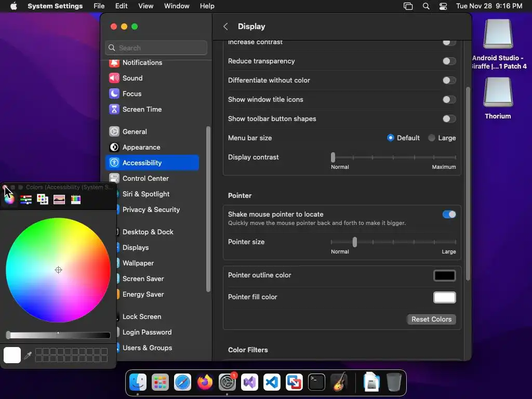Viewport: 532px width, 399px height.
Task: Launch GarageBand from the Dock
Action: pos(339,382)
